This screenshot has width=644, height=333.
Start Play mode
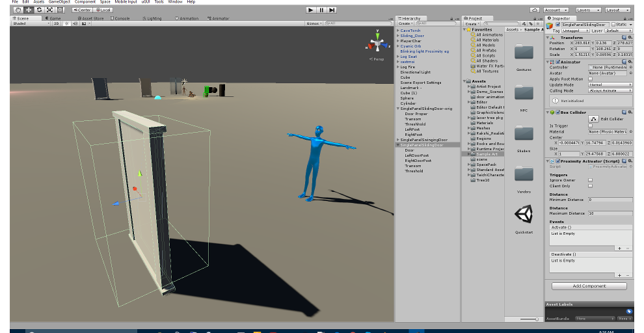pyautogui.click(x=311, y=10)
